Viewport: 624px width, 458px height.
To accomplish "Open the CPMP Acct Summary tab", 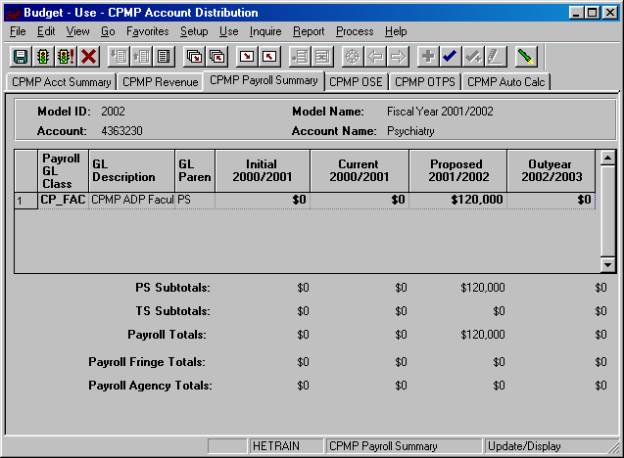I will 60,81.
